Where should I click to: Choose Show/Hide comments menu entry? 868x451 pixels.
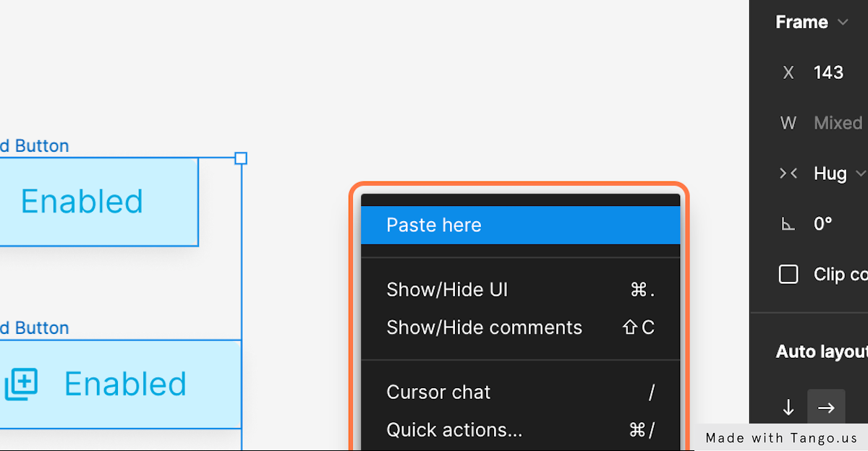[x=484, y=327]
